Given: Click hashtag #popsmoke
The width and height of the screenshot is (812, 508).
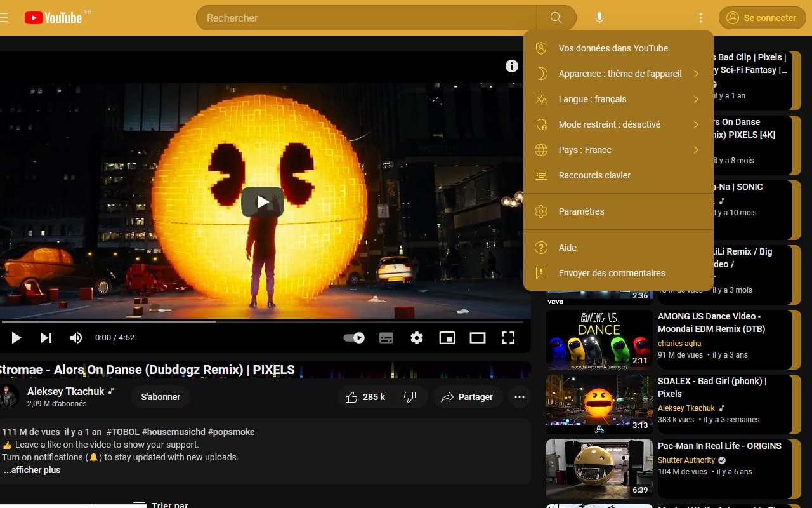Looking at the screenshot, I should coord(232,432).
